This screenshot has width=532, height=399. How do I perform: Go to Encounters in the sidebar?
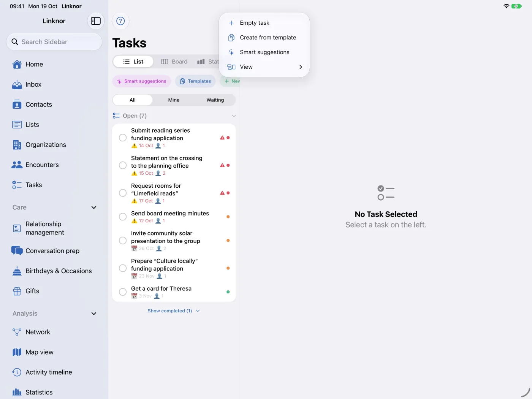click(x=54, y=165)
